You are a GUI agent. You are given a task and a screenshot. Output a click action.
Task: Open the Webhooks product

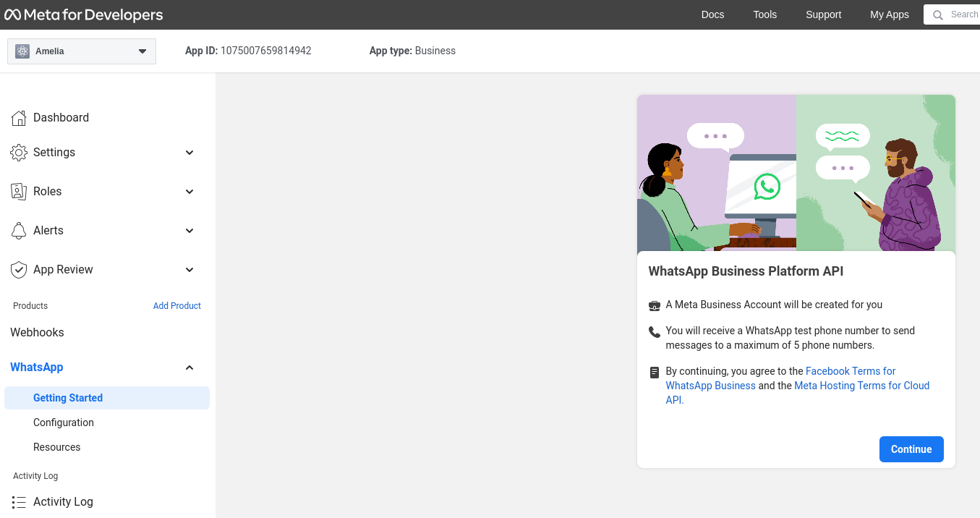37,333
